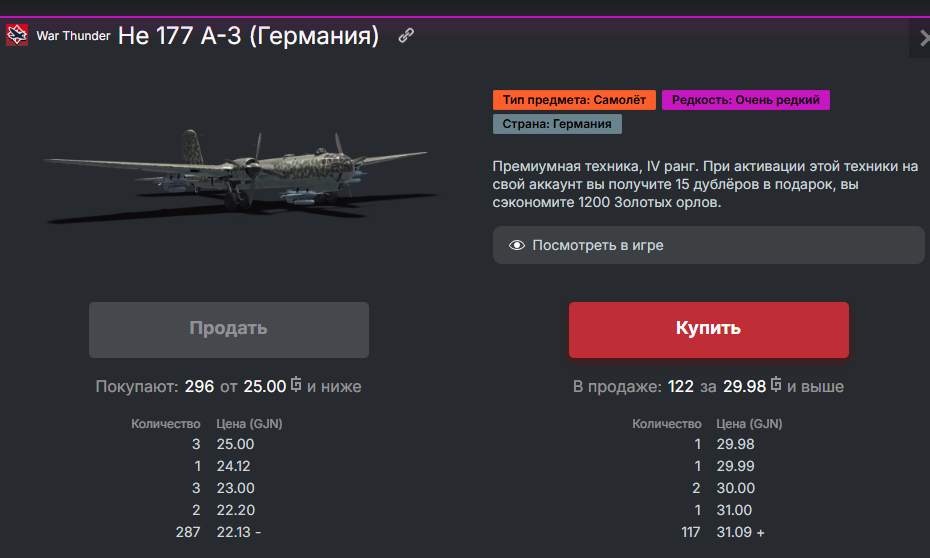Select the 'Тип предмета: Самолёт' tag

[x=574, y=100]
